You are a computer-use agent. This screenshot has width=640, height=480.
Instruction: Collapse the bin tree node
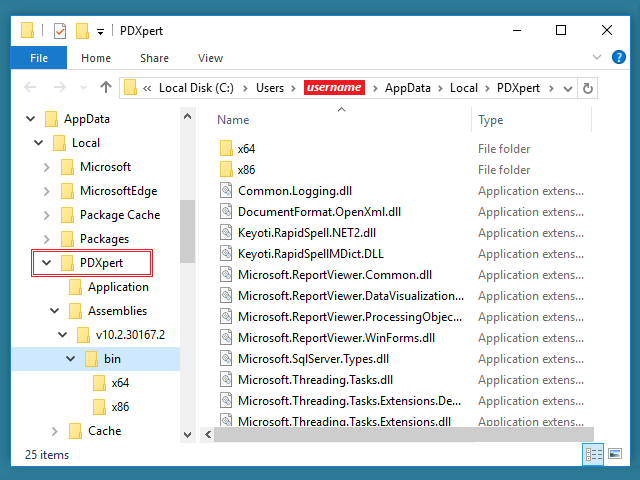click(71, 359)
